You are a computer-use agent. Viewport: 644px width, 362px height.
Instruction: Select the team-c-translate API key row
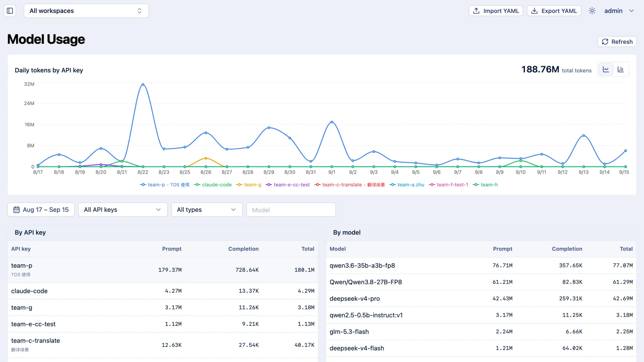click(163, 345)
